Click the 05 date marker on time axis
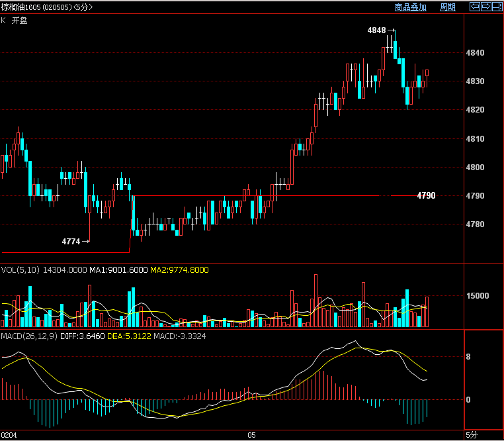Screen dimensions: 504x441 (x=251, y=436)
